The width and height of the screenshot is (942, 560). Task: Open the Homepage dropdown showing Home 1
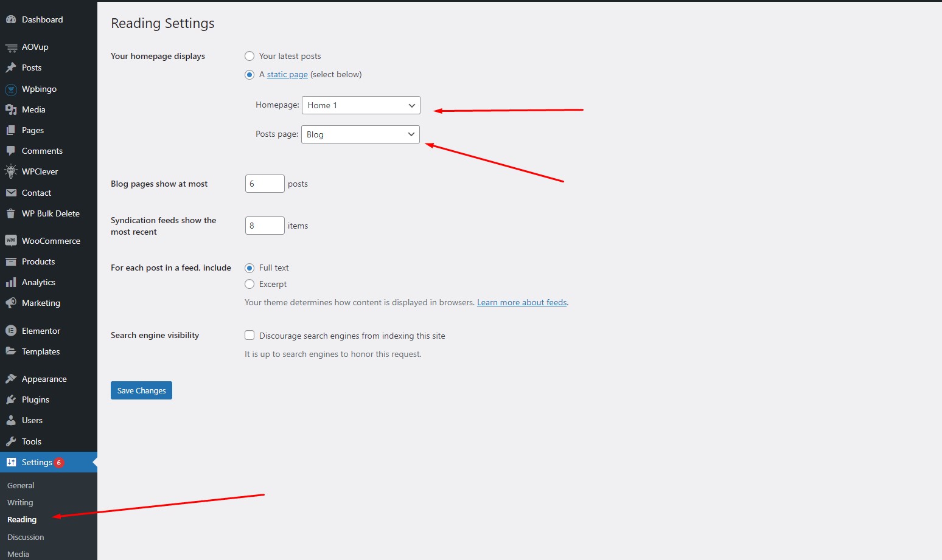(x=360, y=105)
